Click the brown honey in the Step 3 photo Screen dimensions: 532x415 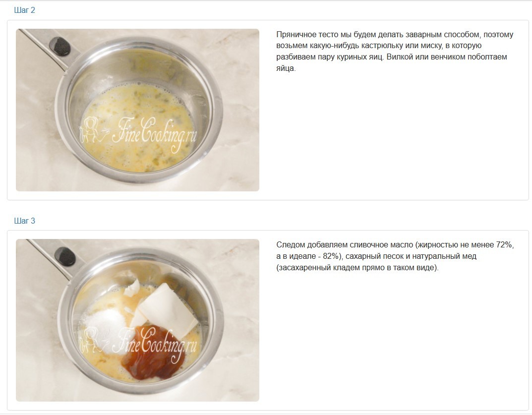[x=153, y=353]
